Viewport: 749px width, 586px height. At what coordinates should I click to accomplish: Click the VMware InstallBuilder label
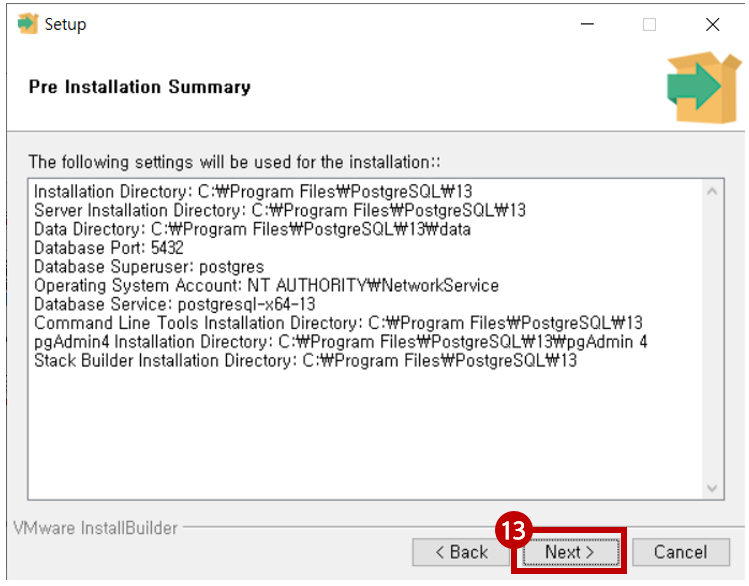click(96, 528)
